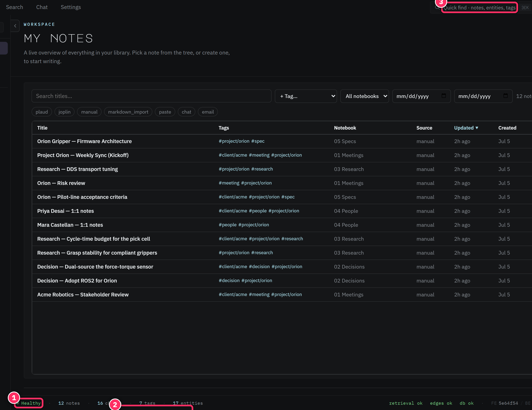Open the Search tab in top navigation
This screenshot has height=410, width=532.
(x=15, y=7)
